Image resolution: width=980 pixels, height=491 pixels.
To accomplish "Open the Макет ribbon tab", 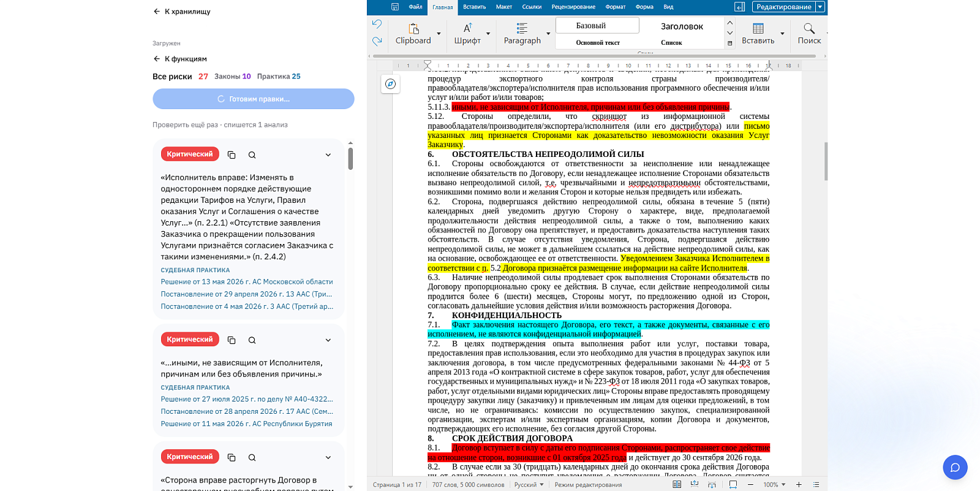I will click(x=504, y=7).
